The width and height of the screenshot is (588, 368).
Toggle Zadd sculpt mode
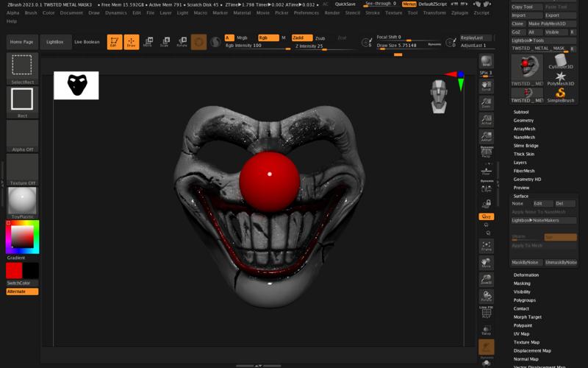302,38
